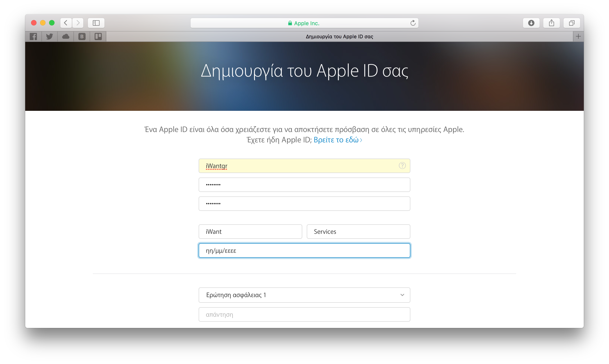The height and width of the screenshot is (364, 609).
Task: Click the Apple ID field containing iWantgr
Action: click(304, 166)
